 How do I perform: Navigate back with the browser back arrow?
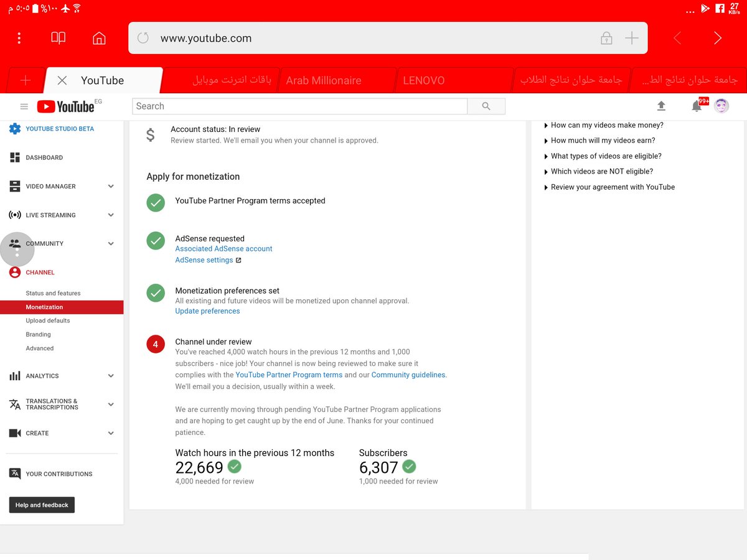[x=677, y=39]
